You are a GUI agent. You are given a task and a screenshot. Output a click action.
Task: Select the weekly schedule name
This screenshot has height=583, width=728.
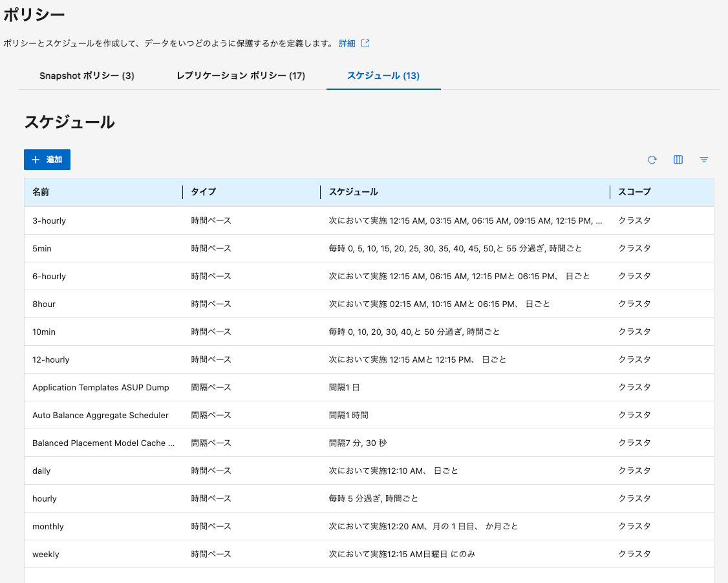pos(45,555)
